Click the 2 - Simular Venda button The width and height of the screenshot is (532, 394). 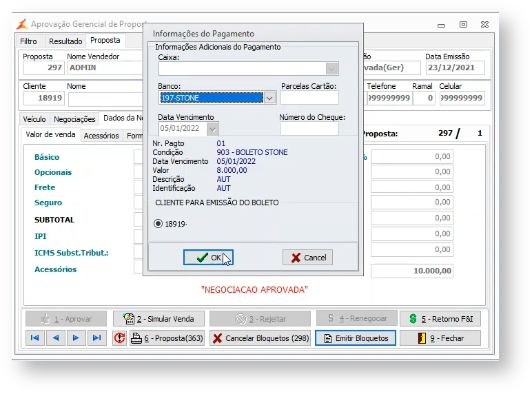click(158, 319)
